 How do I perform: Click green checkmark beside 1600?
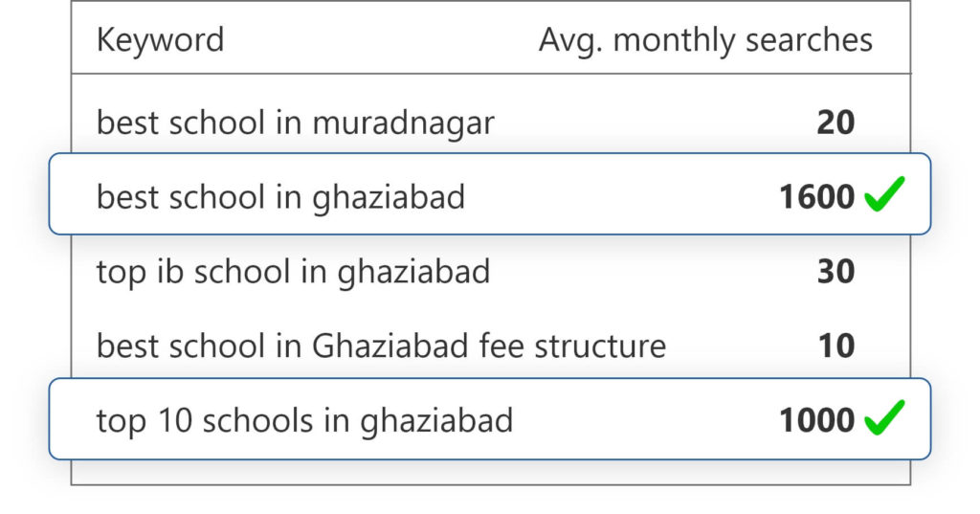point(884,194)
